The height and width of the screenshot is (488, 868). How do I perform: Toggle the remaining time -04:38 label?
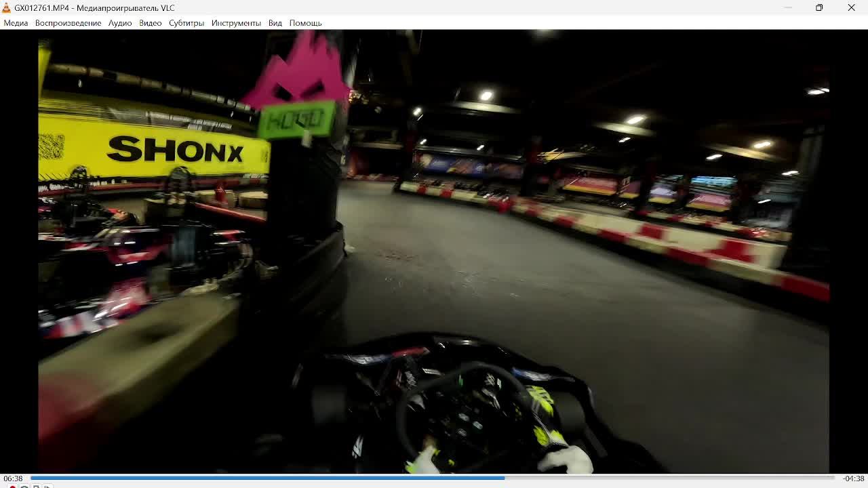click(x=853, y=479)
